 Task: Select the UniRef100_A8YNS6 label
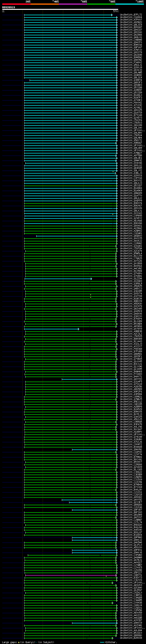(131, 326)
